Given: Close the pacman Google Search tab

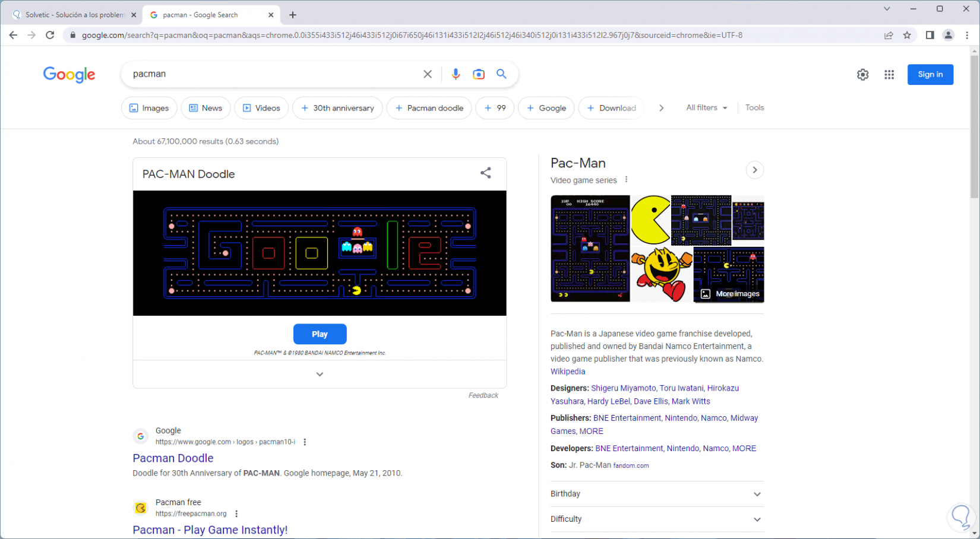Looking at the screenshot, I should tap(271, 15).
